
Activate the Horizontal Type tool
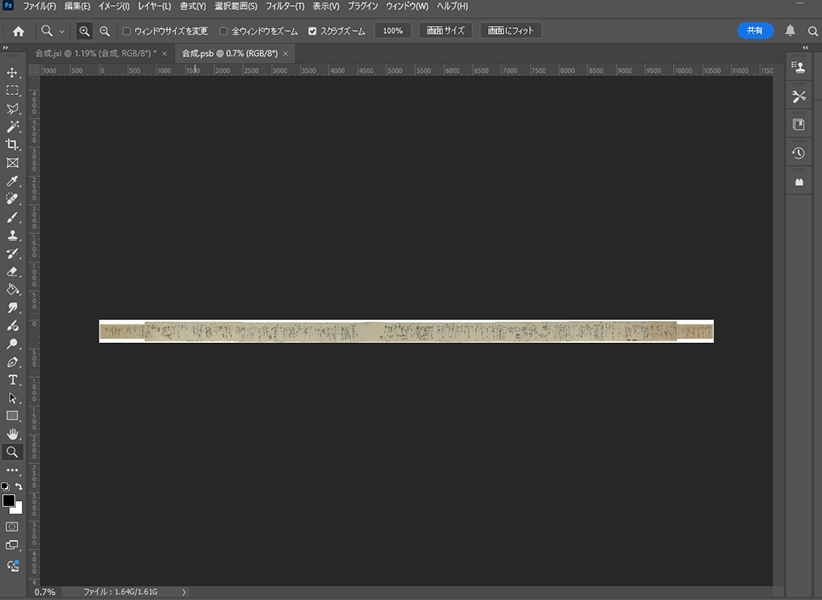13,380
